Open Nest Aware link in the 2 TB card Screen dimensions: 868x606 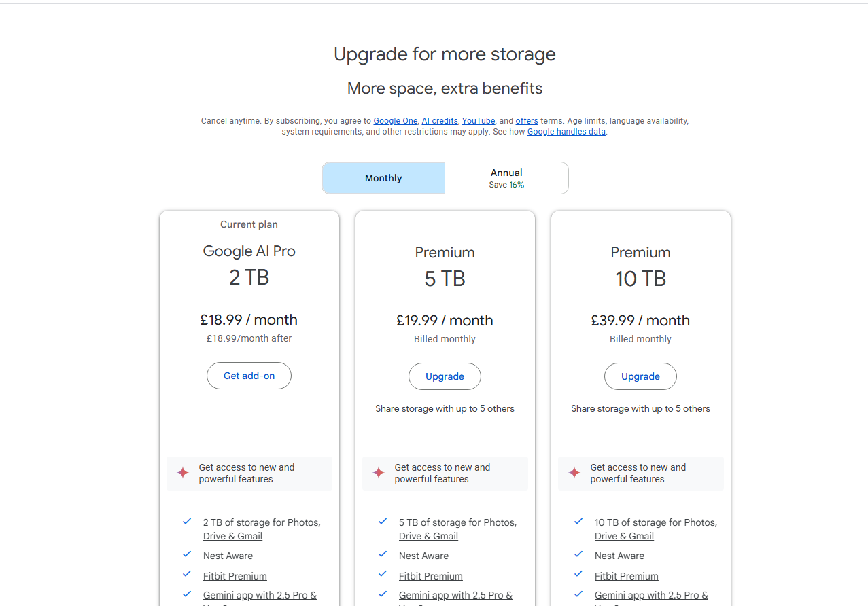click(x=228, y=556)
